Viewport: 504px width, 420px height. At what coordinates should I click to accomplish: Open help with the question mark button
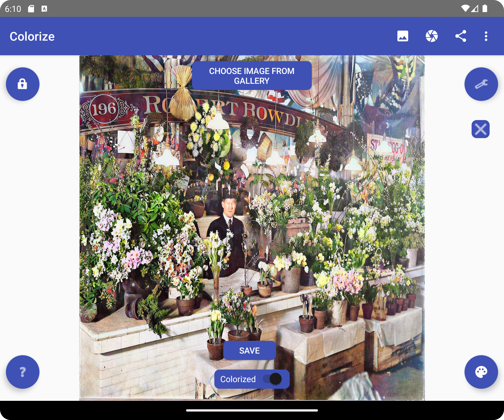23,372
